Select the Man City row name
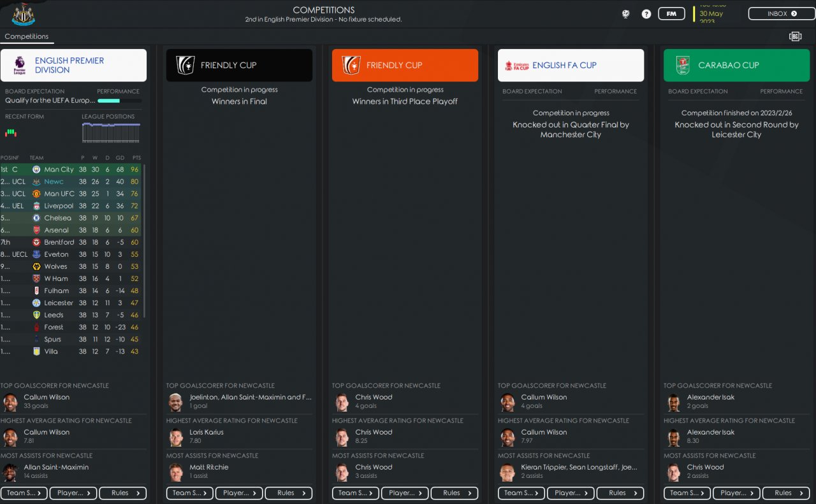The image size is (816, 504). (x=59, y=169)
